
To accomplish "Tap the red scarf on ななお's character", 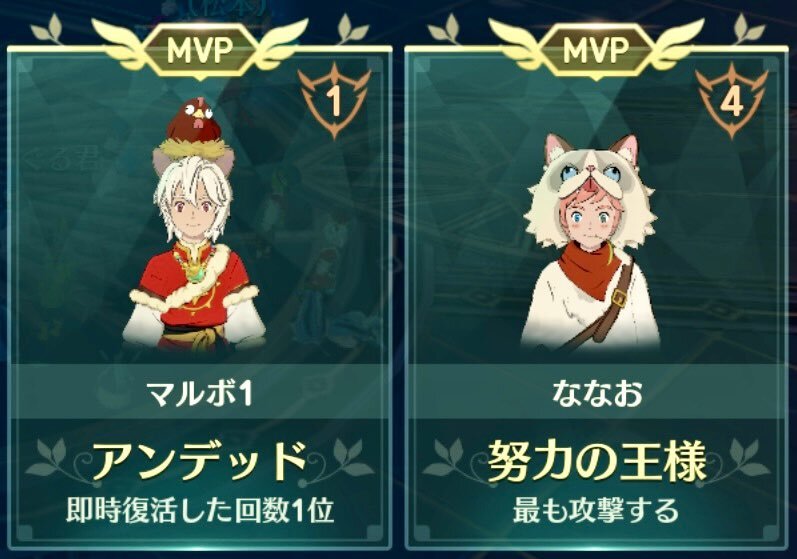I will [592, 267].
